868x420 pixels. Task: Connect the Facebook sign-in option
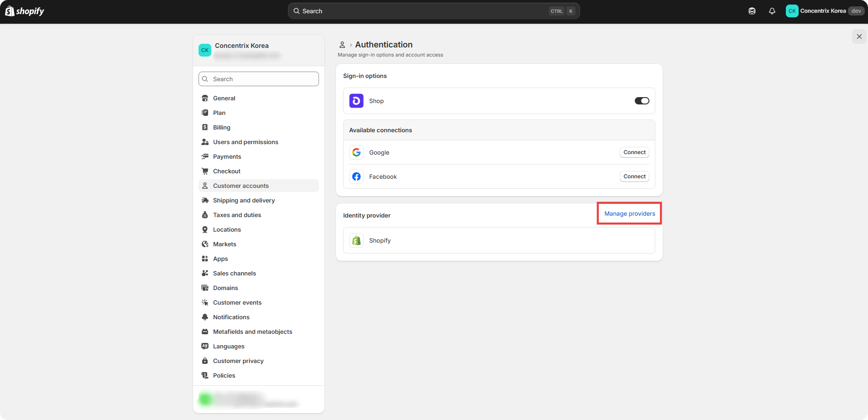(x=634, y=176)
